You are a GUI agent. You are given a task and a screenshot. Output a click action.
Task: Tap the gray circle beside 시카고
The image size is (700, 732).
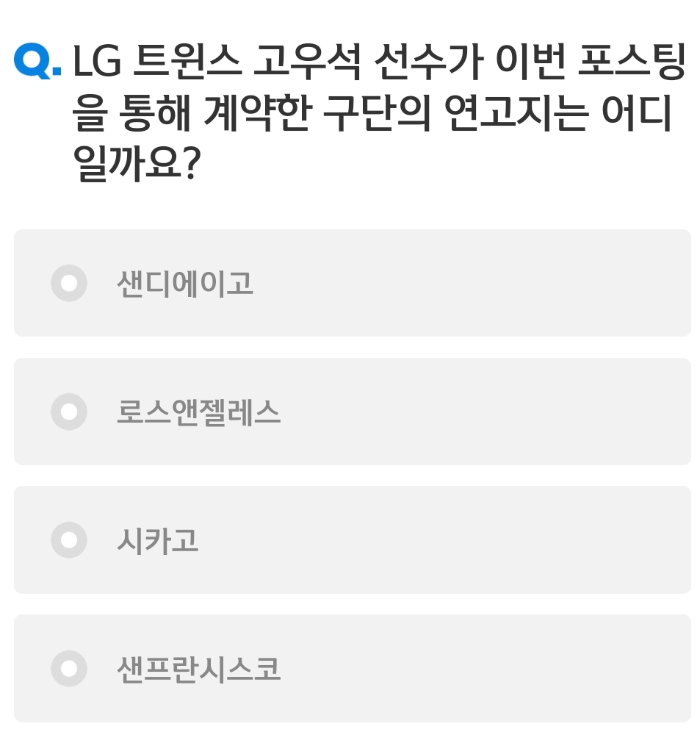click(69, 540)
